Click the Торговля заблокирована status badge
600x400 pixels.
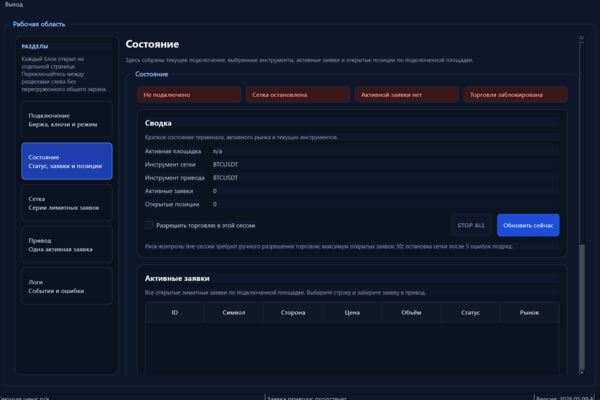pos(516,95)
